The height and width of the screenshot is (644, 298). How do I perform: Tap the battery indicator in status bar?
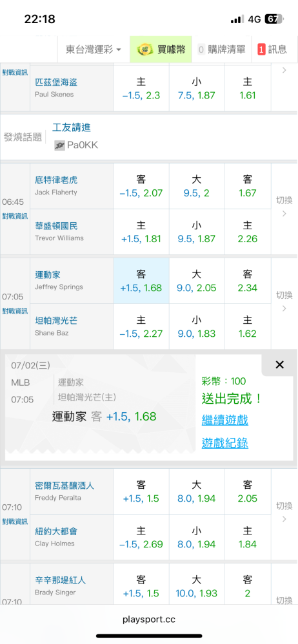(x=274, y=19)
